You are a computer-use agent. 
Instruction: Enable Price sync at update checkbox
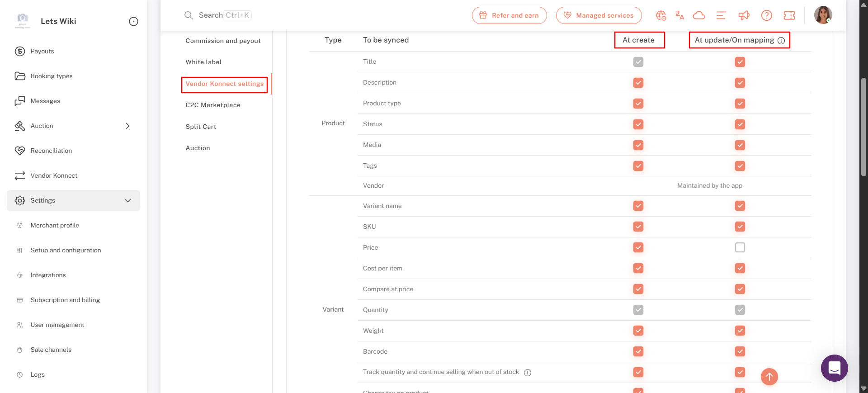[740, 247]
